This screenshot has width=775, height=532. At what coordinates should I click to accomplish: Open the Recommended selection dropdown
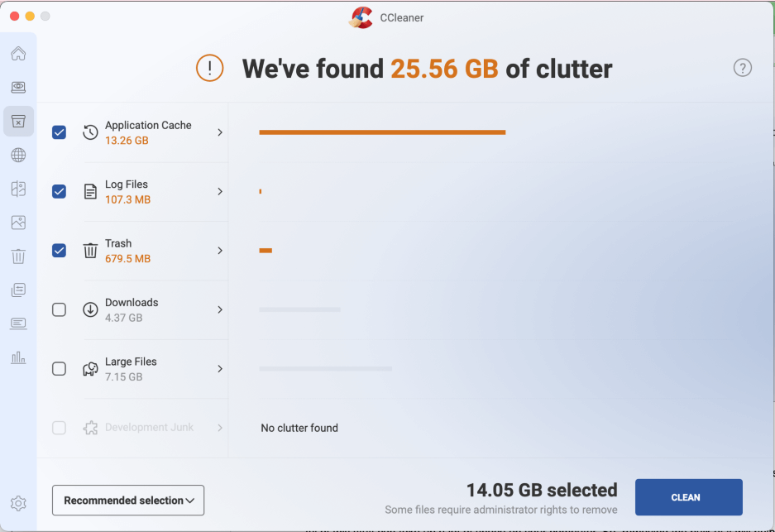point(128,501)
